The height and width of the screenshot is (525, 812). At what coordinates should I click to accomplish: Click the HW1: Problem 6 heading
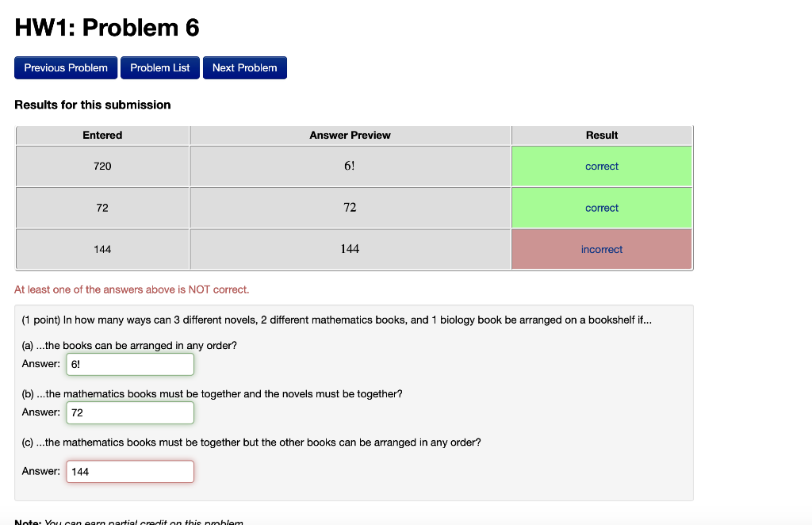click(x=106, y=27)
